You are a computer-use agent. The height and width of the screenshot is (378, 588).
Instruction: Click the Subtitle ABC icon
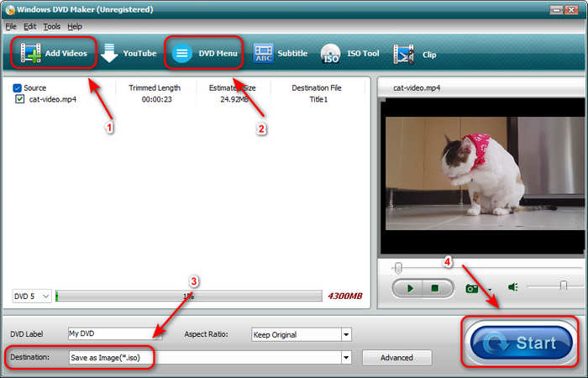(x=263, y=53)
